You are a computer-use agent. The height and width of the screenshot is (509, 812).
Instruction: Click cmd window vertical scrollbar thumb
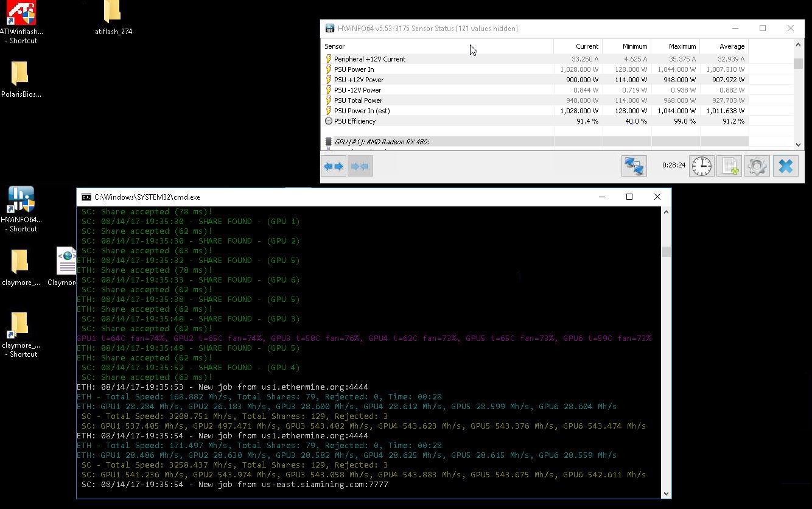666,251
